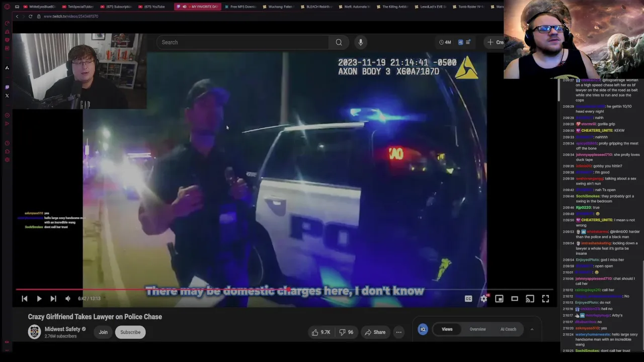Switch to the AI Coach tab
The height and width of the screenshot is (362, 644).
point(508,329)
